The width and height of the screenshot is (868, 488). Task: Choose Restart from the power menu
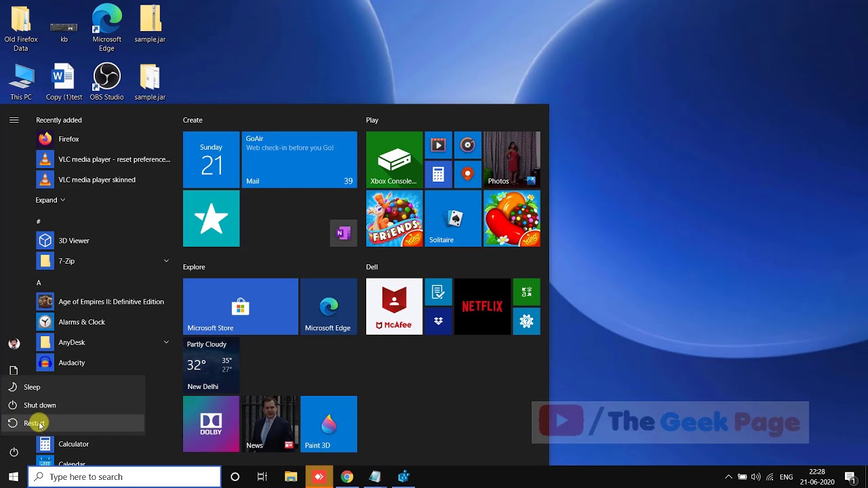coord(73,423)
